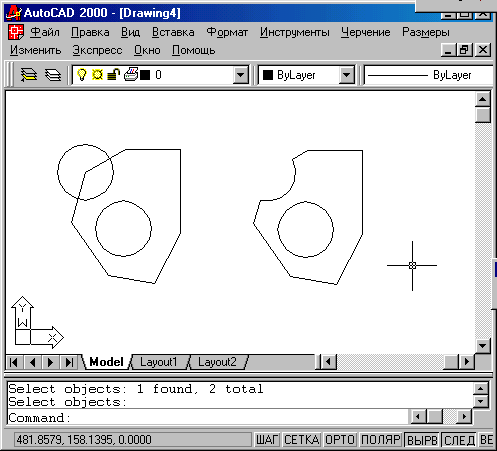Click the Command line input area
The width and height of the screenshot is (497, 451).
click(207, 418)
